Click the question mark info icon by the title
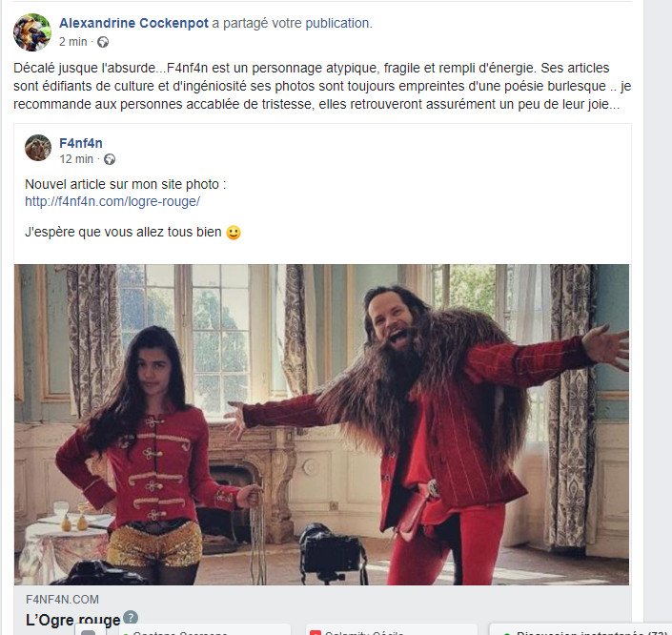Image resolution: width=672 pixels, height=635 pixels. pyautogui.click(x=131, y=618)
